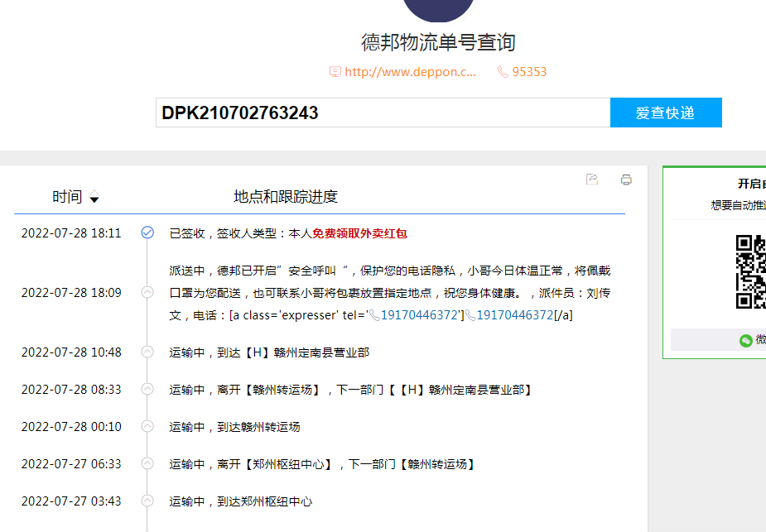The image size is (766, 532).
Task: Click the timestamp 2022-07-27 03:43
Action: tap(71, 501)
